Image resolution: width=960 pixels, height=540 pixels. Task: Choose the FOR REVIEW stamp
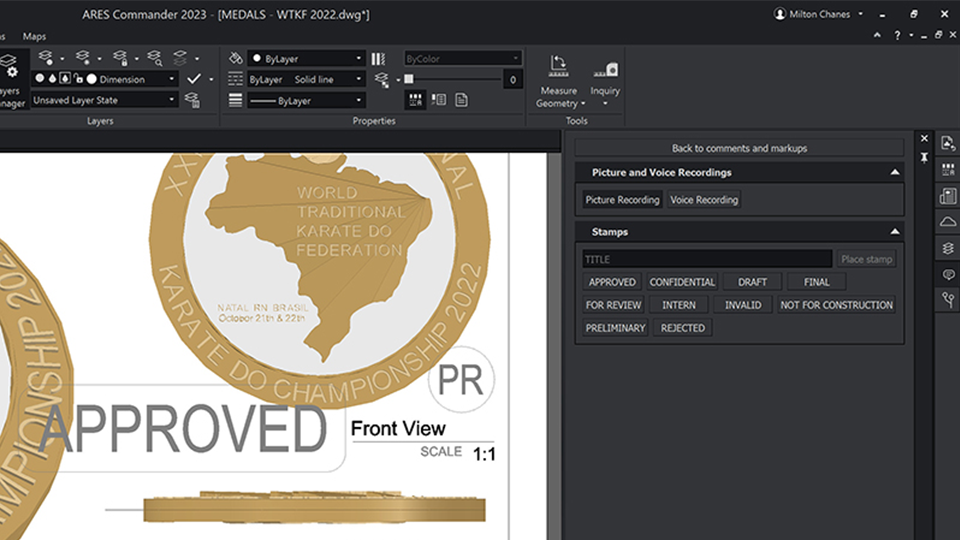click(613, 305)
